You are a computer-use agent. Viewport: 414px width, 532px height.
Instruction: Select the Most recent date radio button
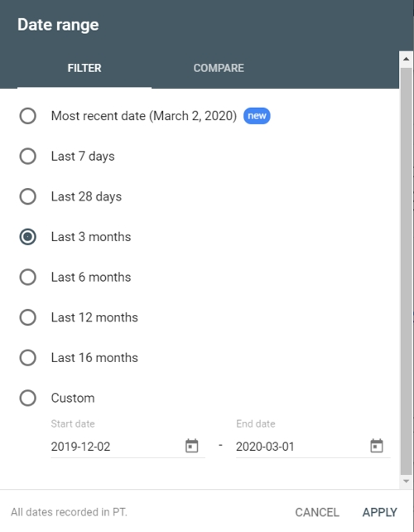click(x=28, y=116)
